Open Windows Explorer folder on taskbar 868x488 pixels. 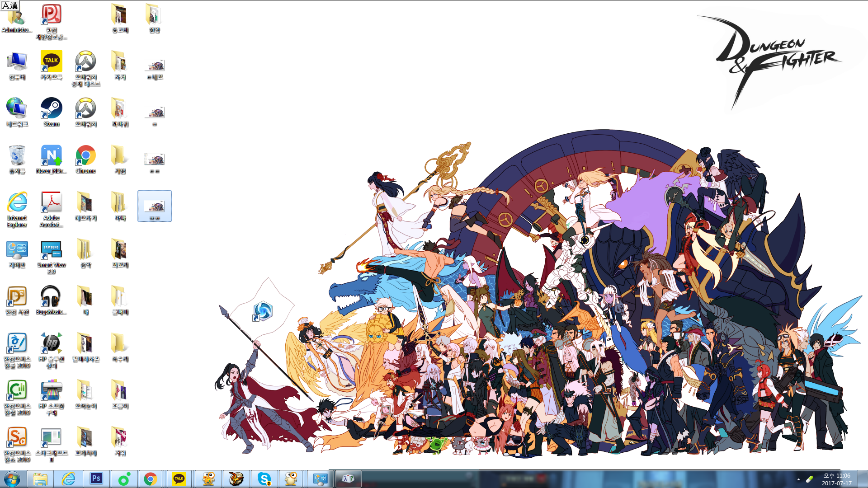coord(40,479)
